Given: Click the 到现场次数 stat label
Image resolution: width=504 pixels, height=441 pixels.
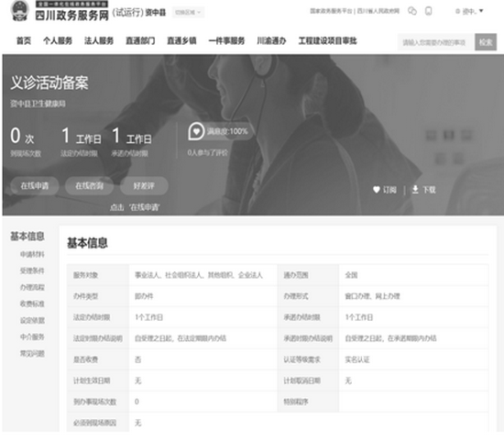Looking at the screenshot, I should pyautogui.click(x=26, y=153).
